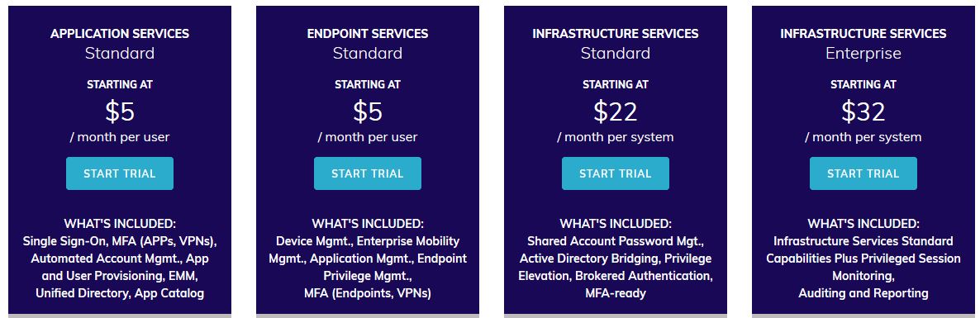Begin the Infrastructure Services Enterprise trial
This screenshot has width=980, height=318.
[863, 173]
